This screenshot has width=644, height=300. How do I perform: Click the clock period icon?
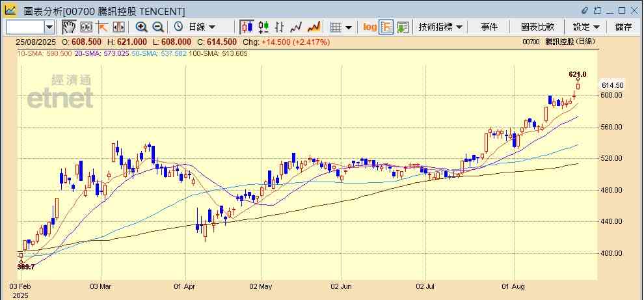pyautogui.click(x=178, y=27)
